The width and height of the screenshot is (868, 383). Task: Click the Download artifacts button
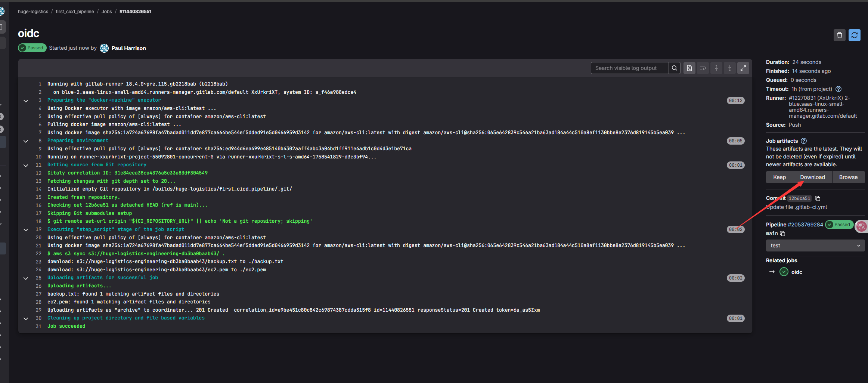point(812,177)
